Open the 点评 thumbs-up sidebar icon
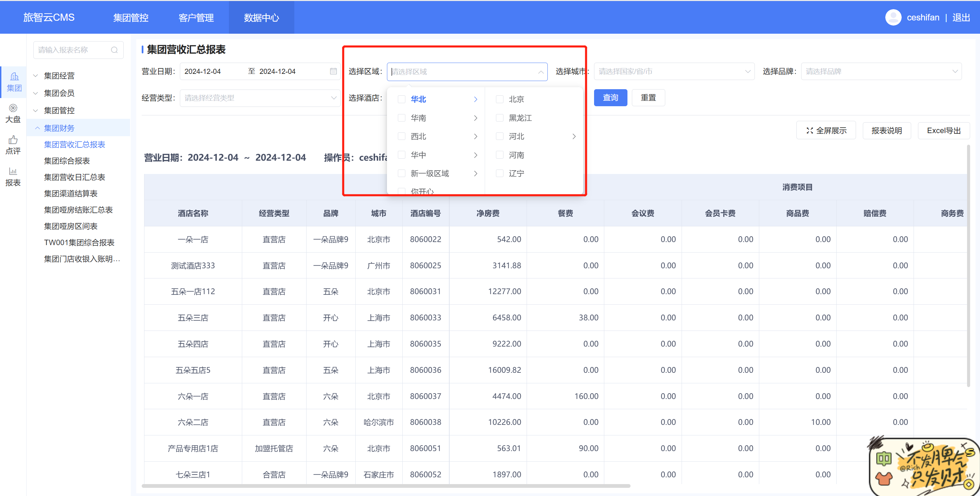The image size is (980, 496). (x=13, y=145)
